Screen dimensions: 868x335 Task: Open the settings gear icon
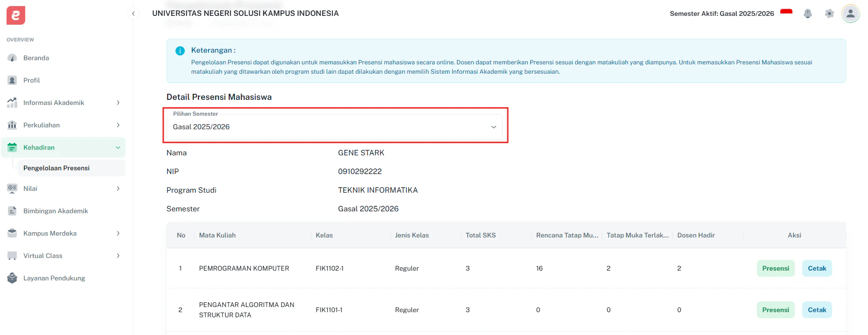pos(829,14)
